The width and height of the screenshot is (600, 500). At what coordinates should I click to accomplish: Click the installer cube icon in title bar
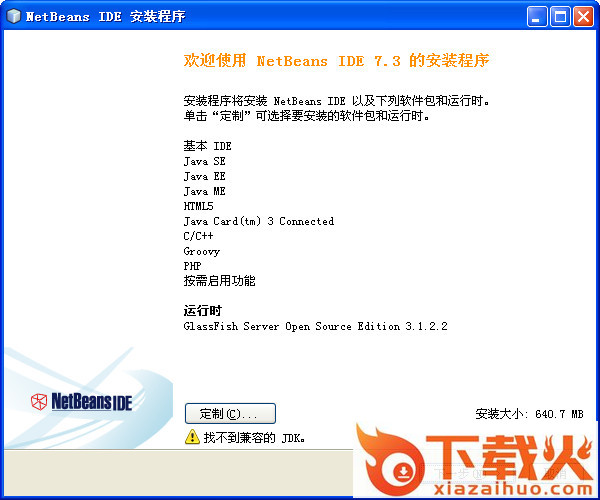(14, 16)
